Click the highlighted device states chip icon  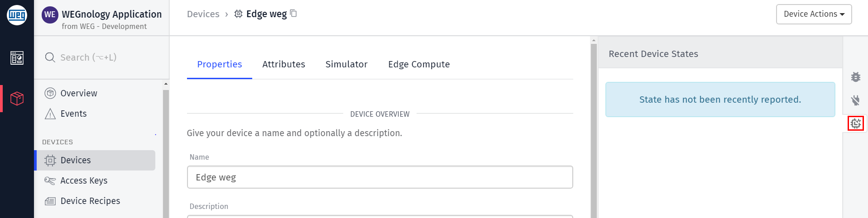tap(856, 123)
